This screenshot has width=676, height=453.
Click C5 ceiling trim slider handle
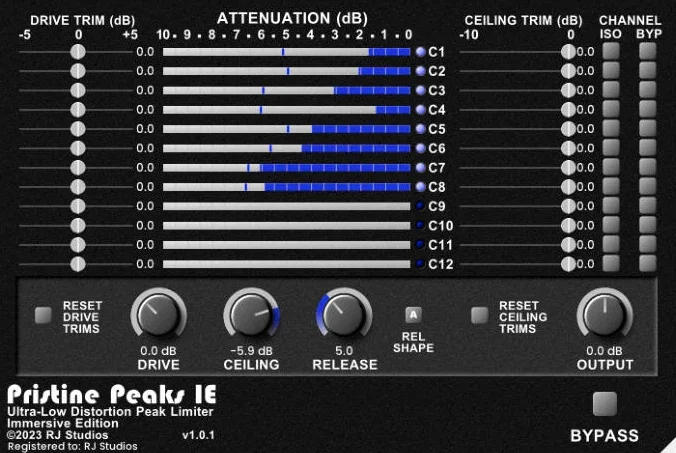(x=568, y=129)
